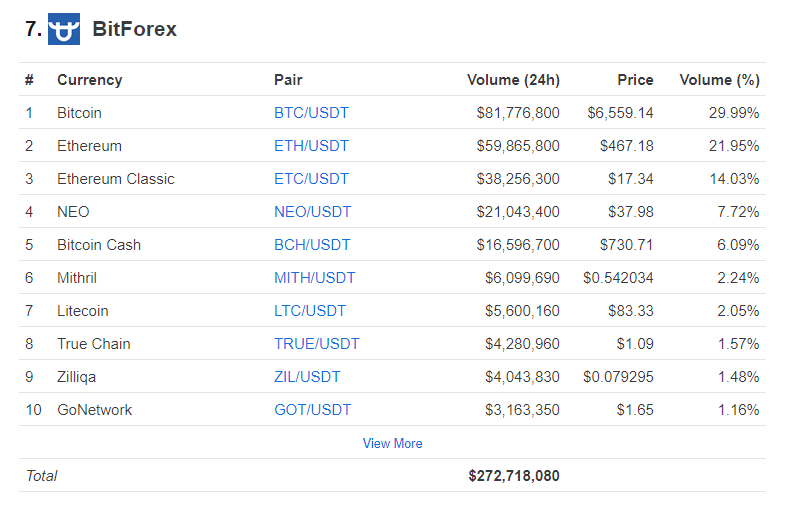Click the 2.24% volume share

(x=738, y=278)
